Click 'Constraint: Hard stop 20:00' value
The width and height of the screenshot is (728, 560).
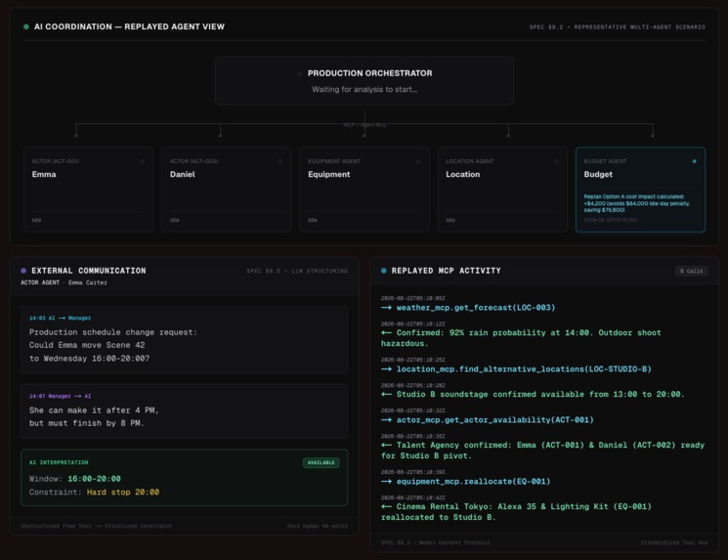tap(94, 493)
